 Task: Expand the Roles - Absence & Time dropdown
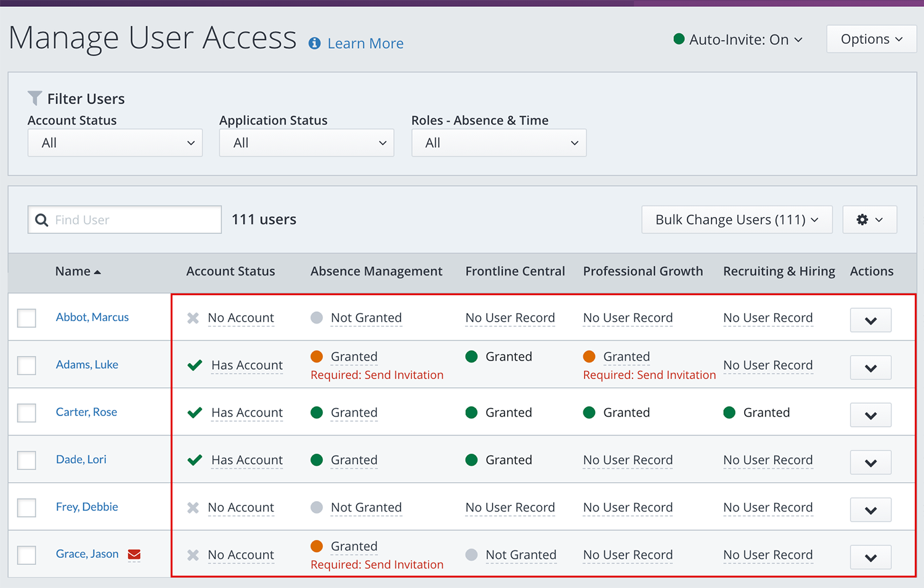coord(498,143)
